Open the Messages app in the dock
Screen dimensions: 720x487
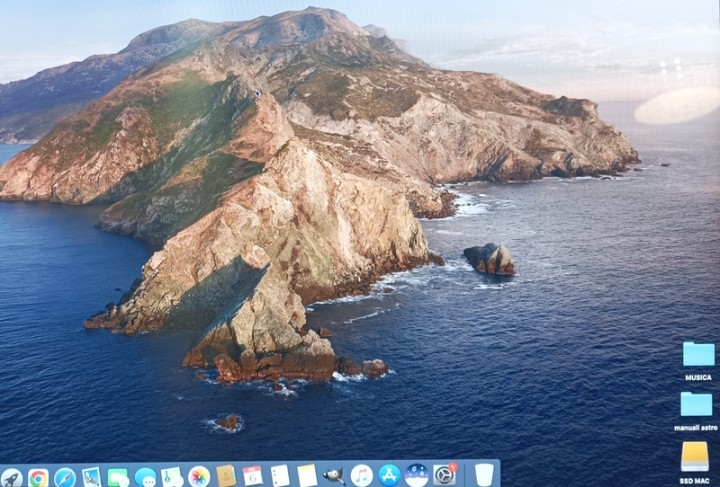(x=145, y=477)
